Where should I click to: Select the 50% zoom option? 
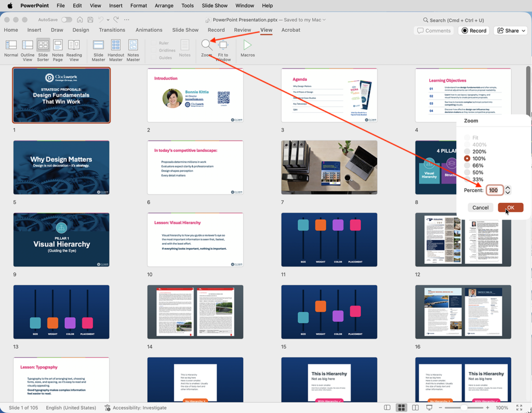tap(467, 173)
